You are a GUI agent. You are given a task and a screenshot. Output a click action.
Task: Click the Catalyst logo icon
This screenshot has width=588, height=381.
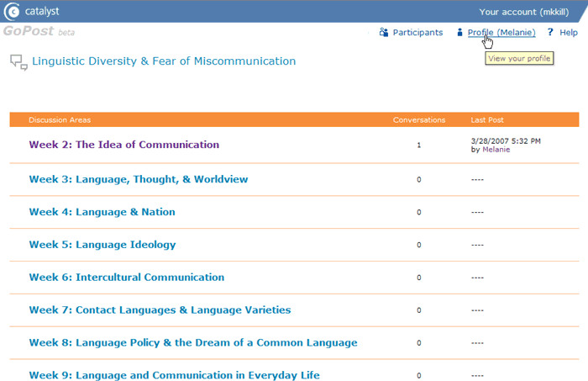tap(11, 11)
